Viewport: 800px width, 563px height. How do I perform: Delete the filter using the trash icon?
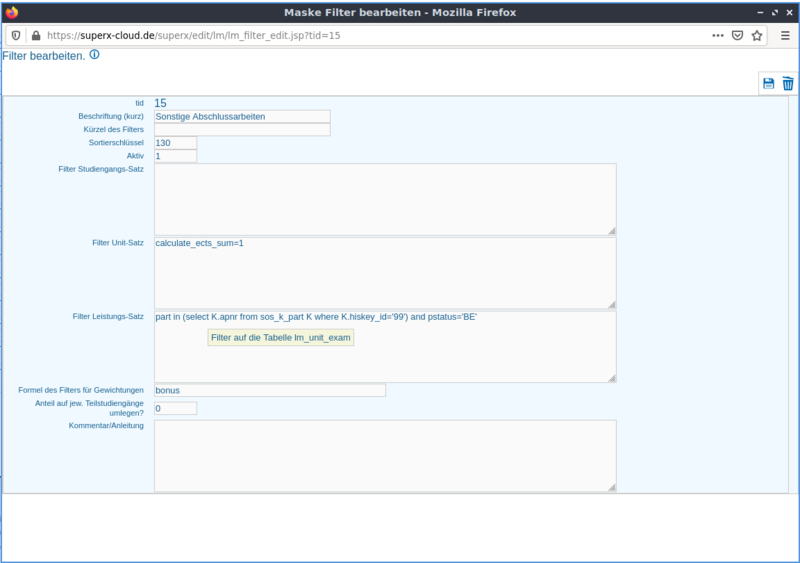[788, 83]
